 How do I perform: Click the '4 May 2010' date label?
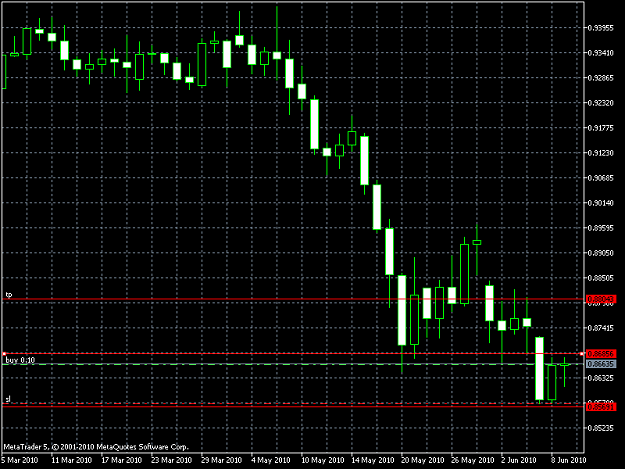[x=271, y=460]
